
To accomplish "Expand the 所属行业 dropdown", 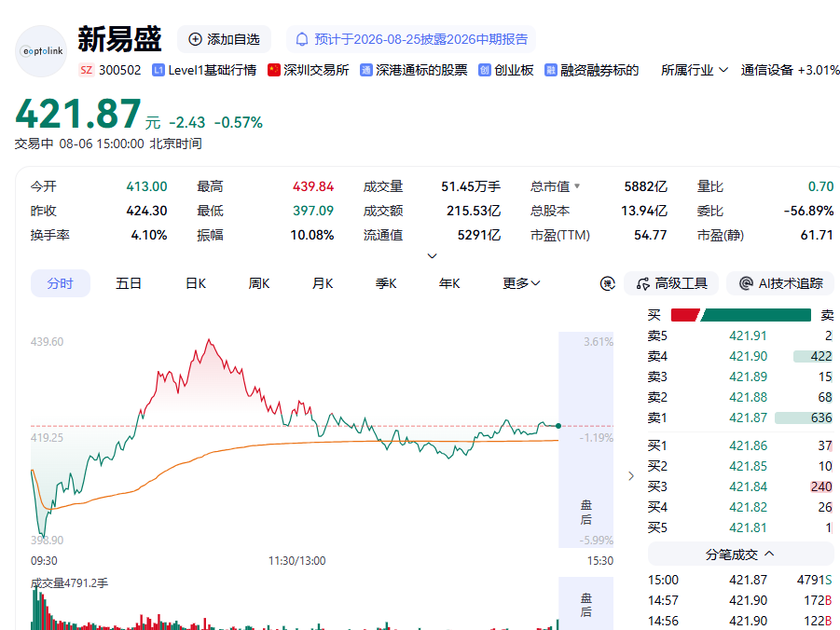I will click(695, 70).
